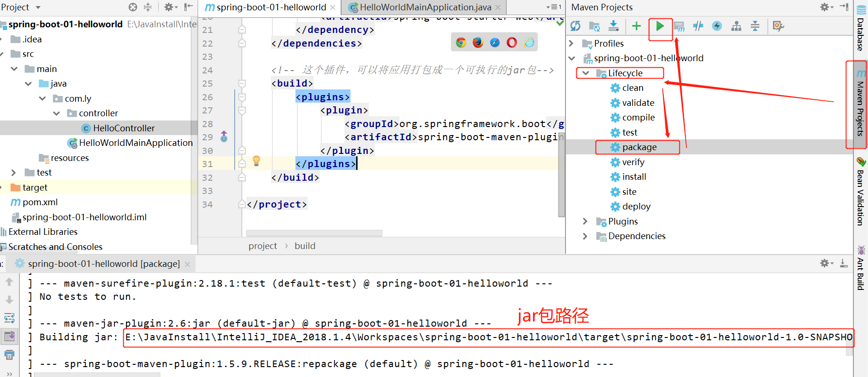Click the intention lightbulb on line 31

pos(256,161)
